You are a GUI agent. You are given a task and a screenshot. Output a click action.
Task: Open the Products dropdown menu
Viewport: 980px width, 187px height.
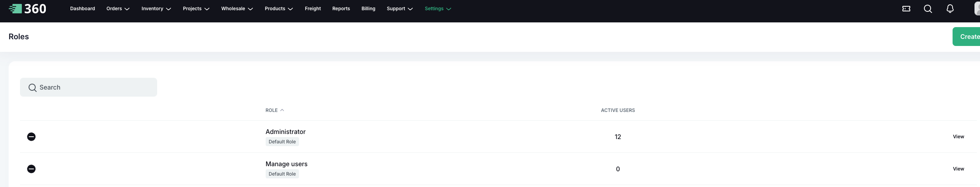point(279,9)
